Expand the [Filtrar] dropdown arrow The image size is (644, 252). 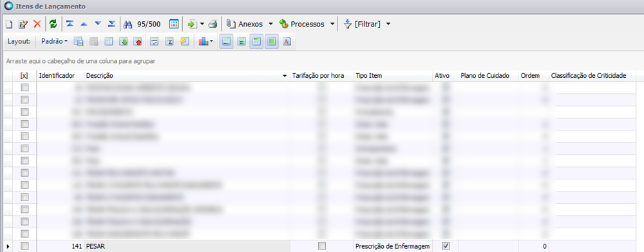coord(388,24)
